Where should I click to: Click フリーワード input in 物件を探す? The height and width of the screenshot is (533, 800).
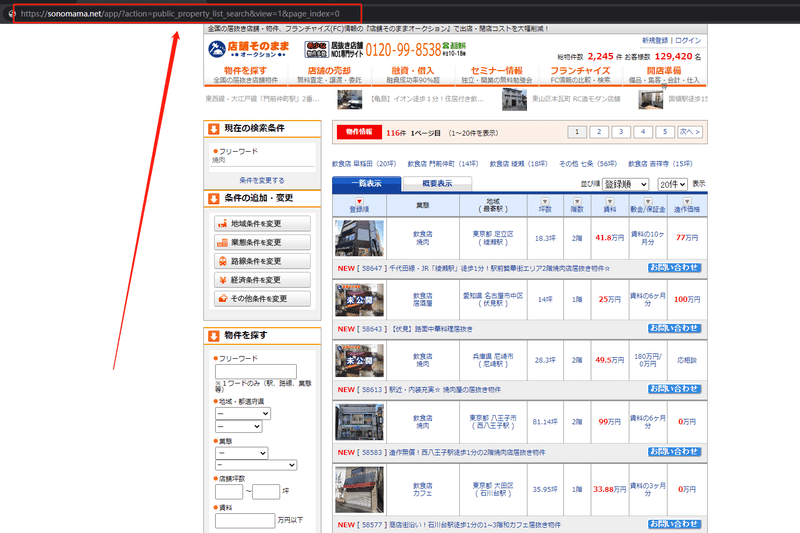pos(256,371)
